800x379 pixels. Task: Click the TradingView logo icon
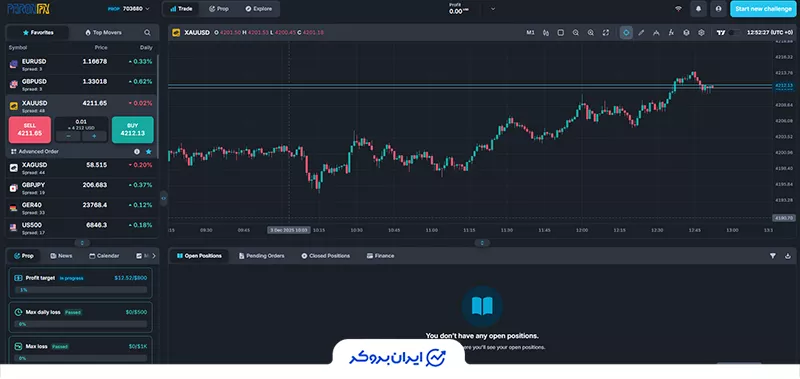tap(721, 33)
